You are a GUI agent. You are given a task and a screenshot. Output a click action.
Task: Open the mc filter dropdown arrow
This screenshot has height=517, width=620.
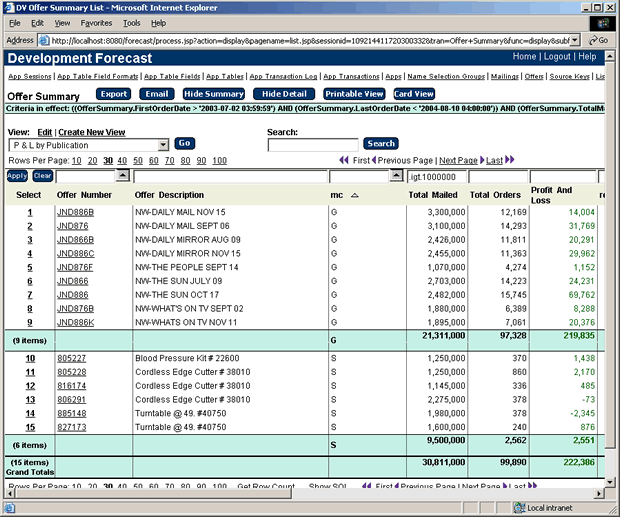(396, 175)
